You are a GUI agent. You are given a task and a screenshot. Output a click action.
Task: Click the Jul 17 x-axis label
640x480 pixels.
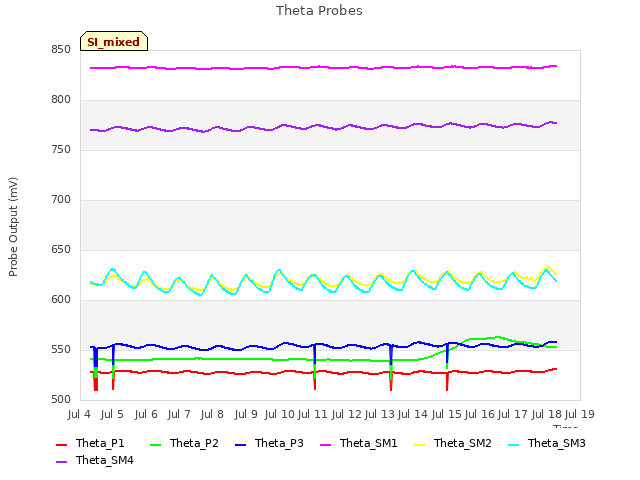point(513,414)
